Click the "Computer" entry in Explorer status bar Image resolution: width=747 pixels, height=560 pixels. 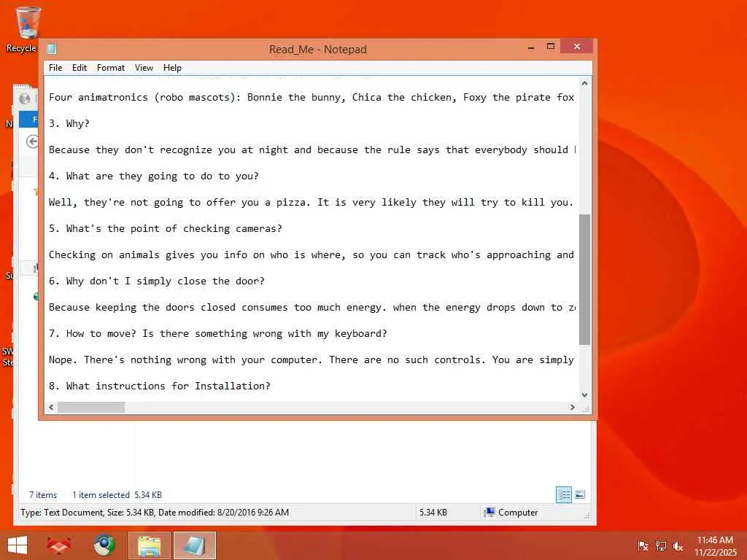[x=511, y=513]
